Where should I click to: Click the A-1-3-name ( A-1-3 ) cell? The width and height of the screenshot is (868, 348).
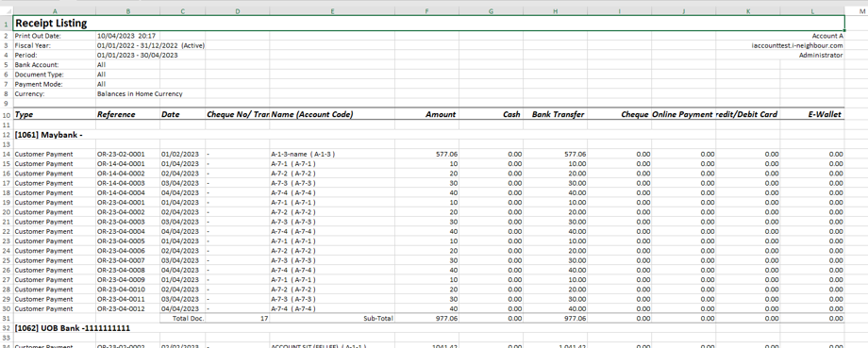[331, 154]
